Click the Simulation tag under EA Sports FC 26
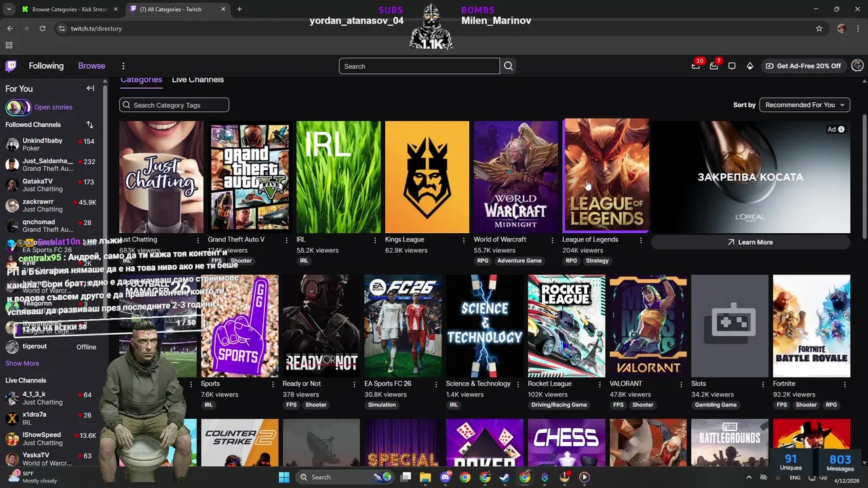 [382, 405]
